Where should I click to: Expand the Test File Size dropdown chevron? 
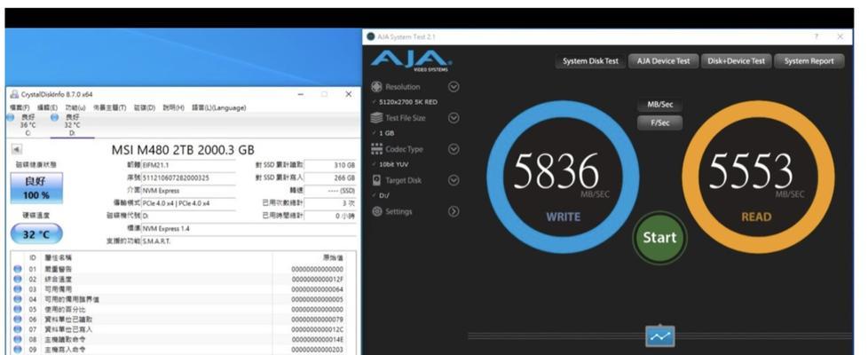click(454, 118)
